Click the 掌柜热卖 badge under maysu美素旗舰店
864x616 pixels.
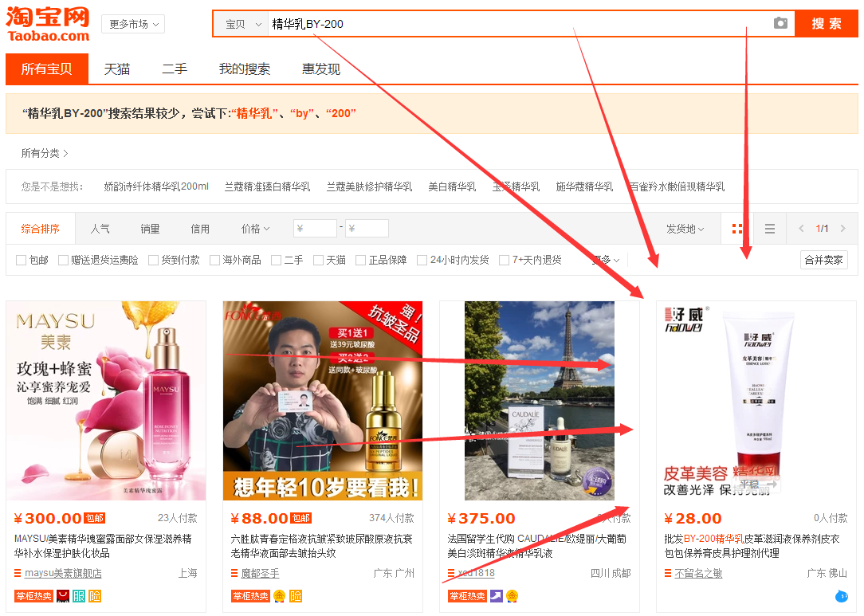[x=33, y=596]
